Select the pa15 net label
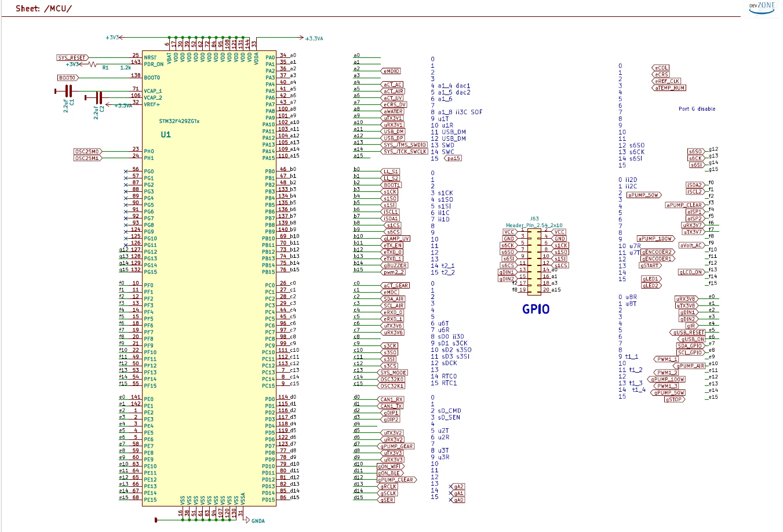Image resolution: width=783 pixels, height=532 pixels. (x=453, y=158)
